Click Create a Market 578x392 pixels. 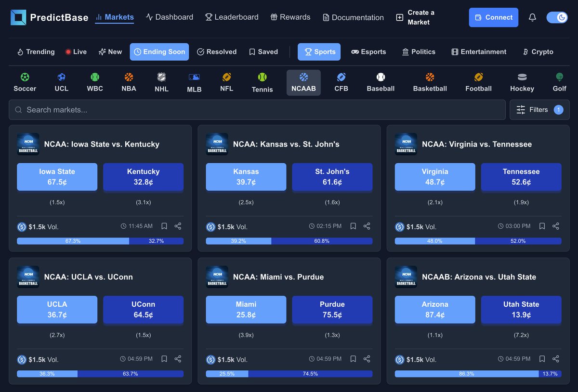pyautogui.click(x=417, y=17)
